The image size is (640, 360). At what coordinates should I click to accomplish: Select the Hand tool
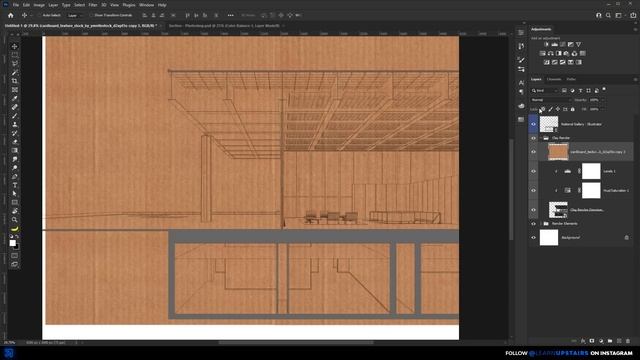tap(15, 211)
